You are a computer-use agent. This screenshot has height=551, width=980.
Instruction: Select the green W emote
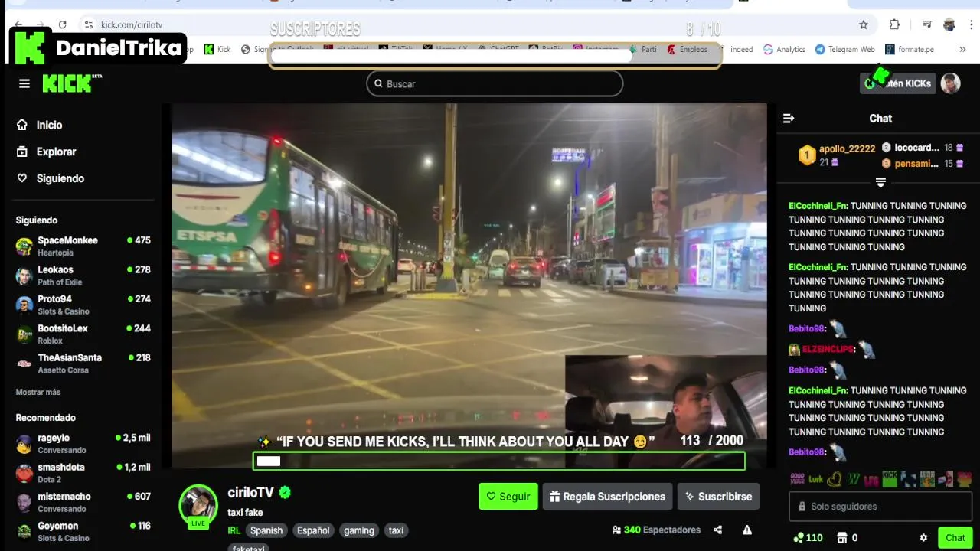point(853,479)
